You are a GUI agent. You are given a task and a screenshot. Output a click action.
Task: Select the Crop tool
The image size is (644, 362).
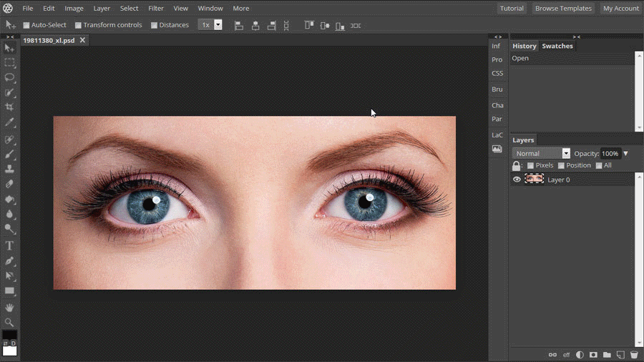tap(9, 107)
